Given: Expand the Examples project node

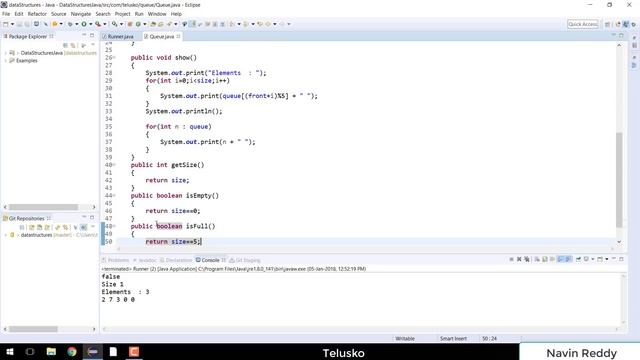Looking at the screenshot, I should (x=6, y=60).
